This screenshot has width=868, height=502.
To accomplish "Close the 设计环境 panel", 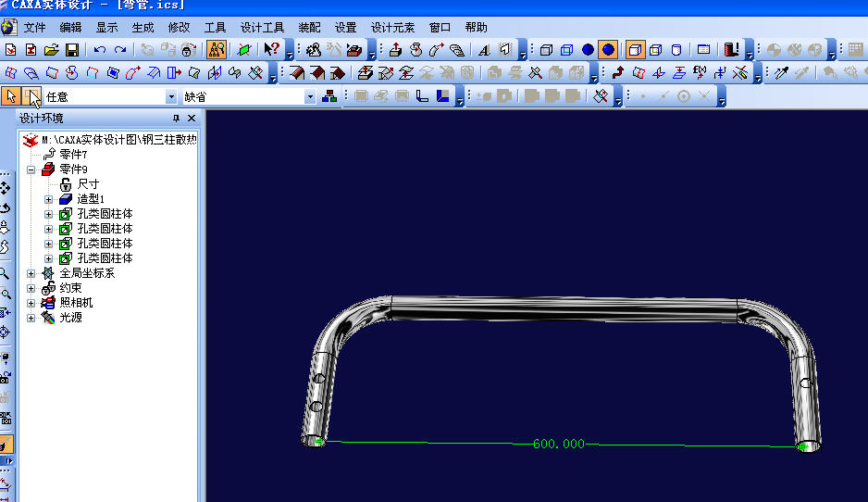I will point(192,118).
